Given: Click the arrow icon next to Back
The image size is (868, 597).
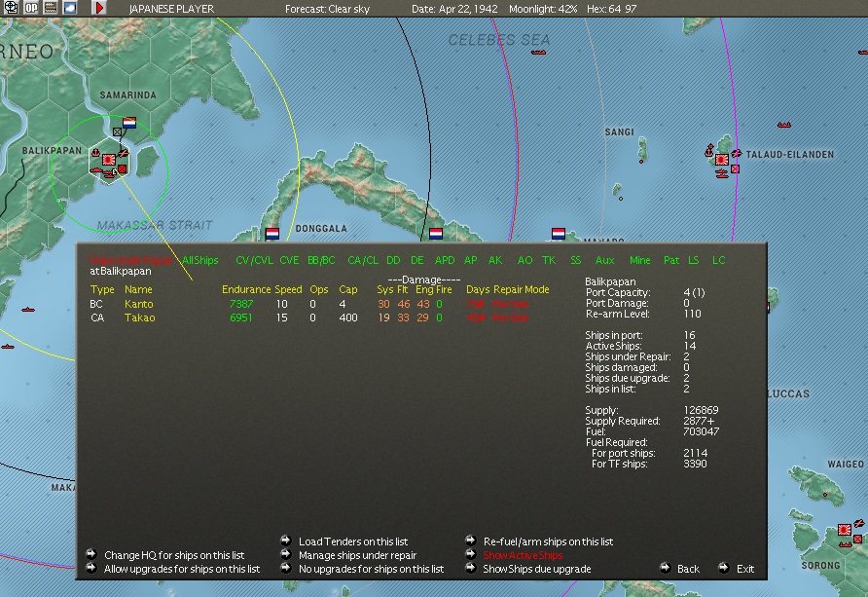Looking at the screenshot, I should point(665,568).
